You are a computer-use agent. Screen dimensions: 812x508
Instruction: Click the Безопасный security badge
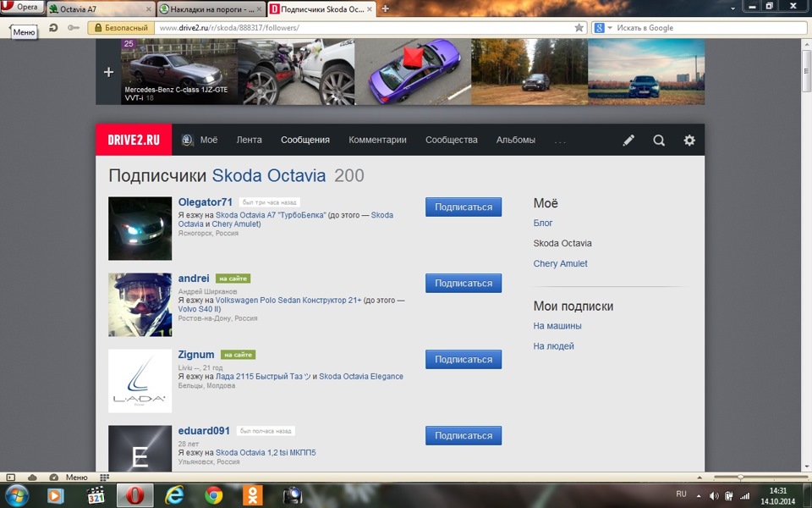(121, 28)
